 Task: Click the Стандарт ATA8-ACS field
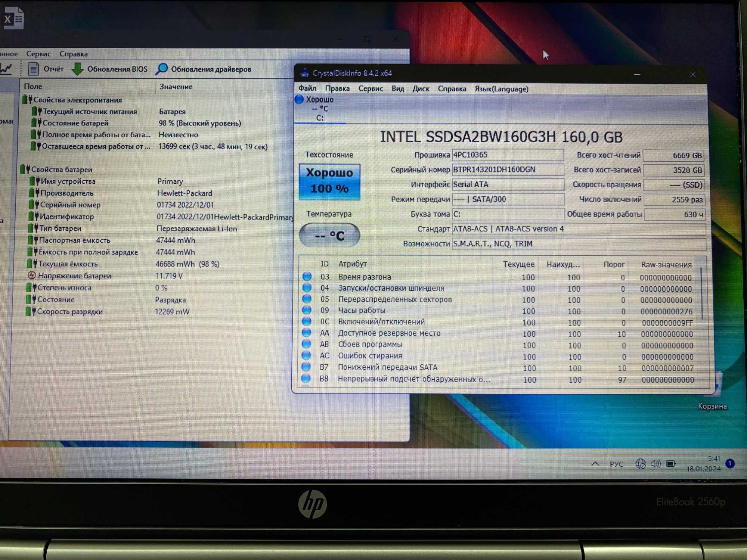579,229
